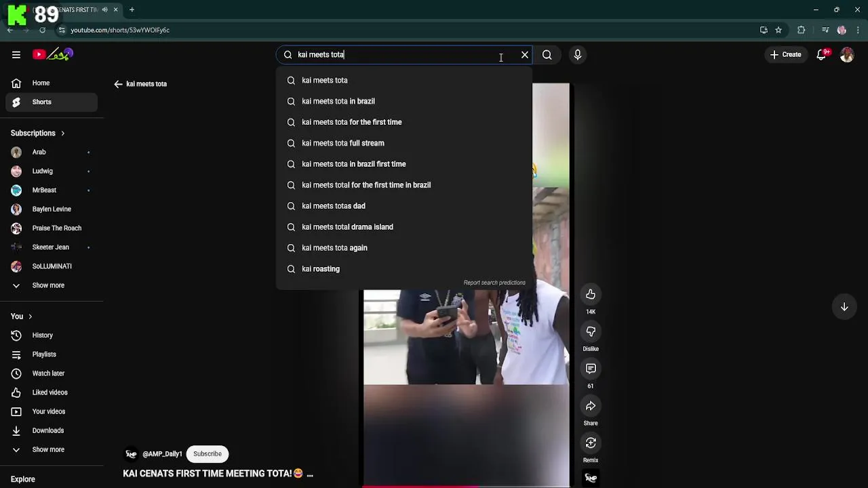Select suggestion 'kai meets tota for the first time'
The image size is (868, 488).
pyautogui.click(x=404, y=122)
